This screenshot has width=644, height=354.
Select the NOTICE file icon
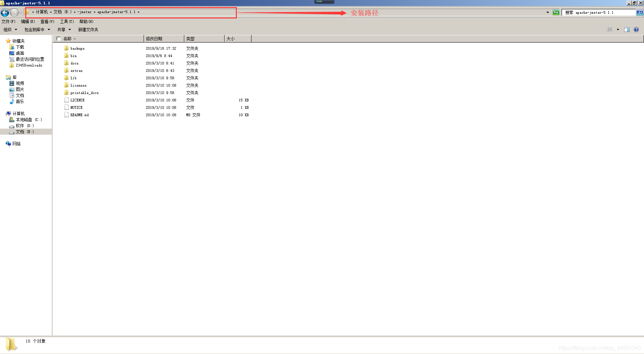pyautogui.click(x=67, y=107)
